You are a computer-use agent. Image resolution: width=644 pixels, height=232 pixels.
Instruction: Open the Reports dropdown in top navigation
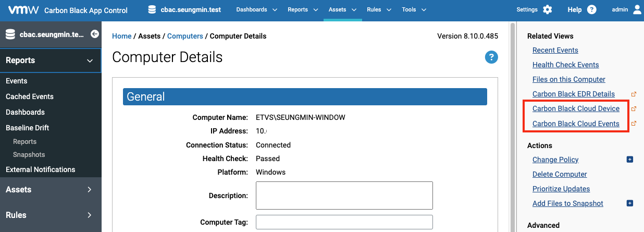click(303, 9)
